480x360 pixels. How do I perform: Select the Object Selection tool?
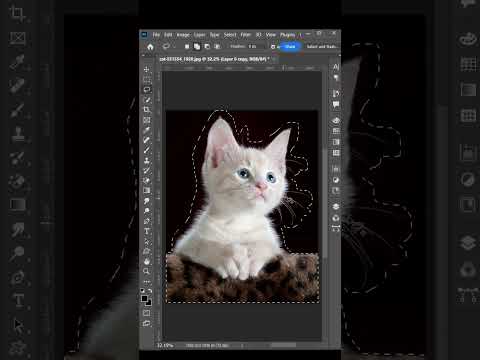click(147, 99)
